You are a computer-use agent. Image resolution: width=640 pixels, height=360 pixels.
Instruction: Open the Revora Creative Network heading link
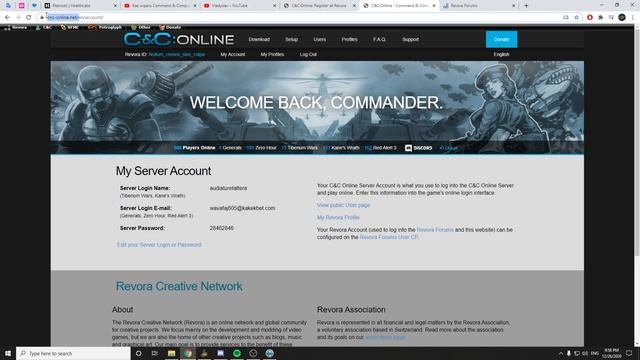pos(179,287)
